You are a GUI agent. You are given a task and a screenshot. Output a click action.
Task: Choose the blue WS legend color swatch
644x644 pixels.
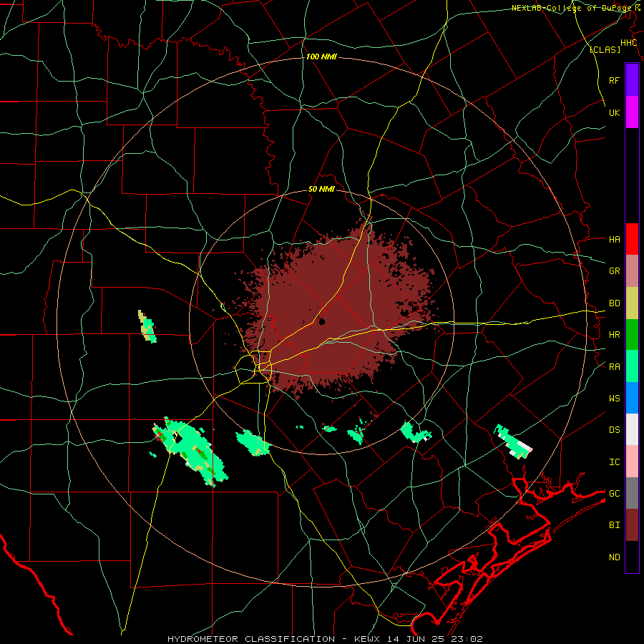632,398
